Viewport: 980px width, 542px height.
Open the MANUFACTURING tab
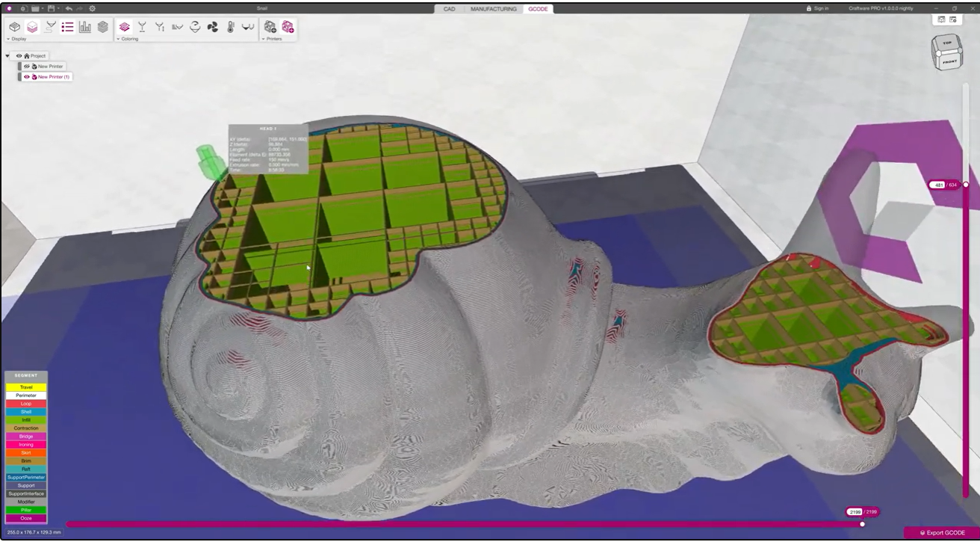493,9
